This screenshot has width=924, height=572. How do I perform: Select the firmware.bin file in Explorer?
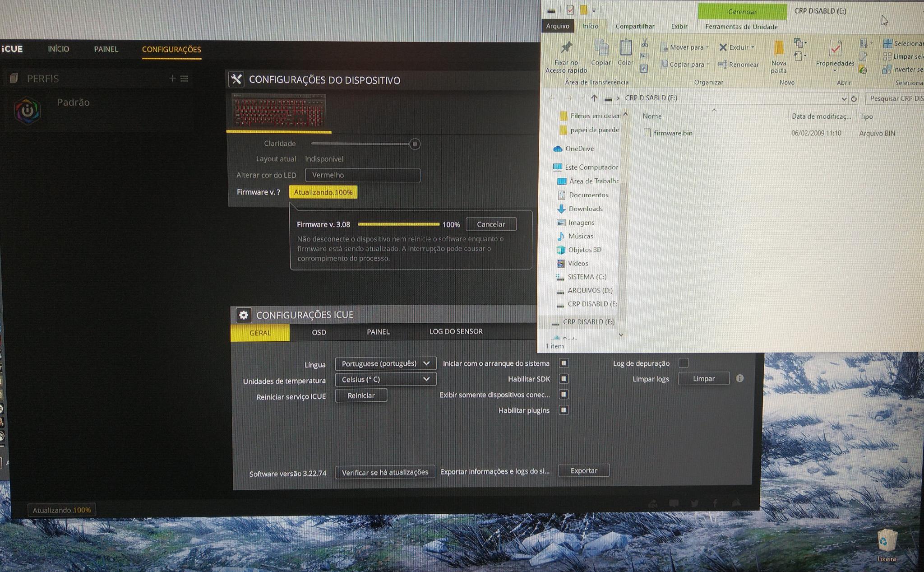(x=673, y=133)
